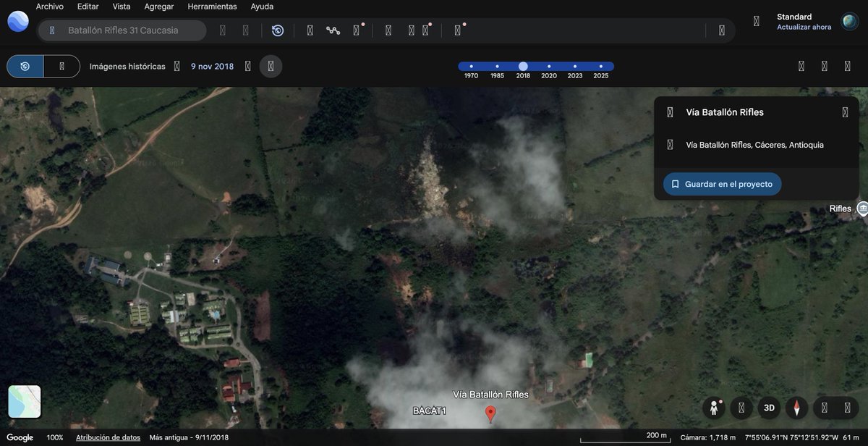Zoom in with the plus button
This screenshot has height=446, width=868.
click(x=847, y=408)
